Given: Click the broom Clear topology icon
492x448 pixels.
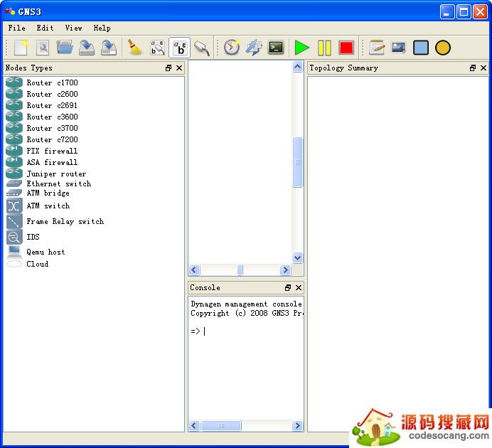Looking at the screenshot, I should click(134, 48).
